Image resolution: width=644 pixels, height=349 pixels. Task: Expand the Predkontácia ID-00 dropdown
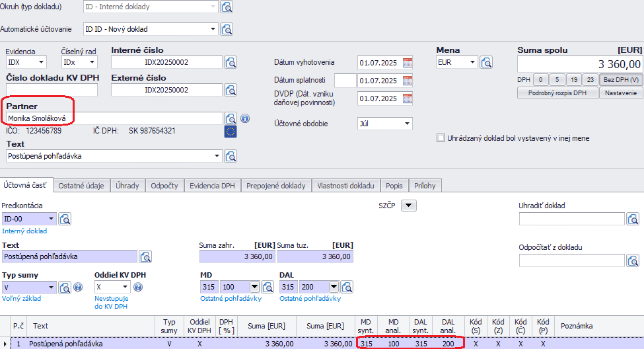coord(52,219)
